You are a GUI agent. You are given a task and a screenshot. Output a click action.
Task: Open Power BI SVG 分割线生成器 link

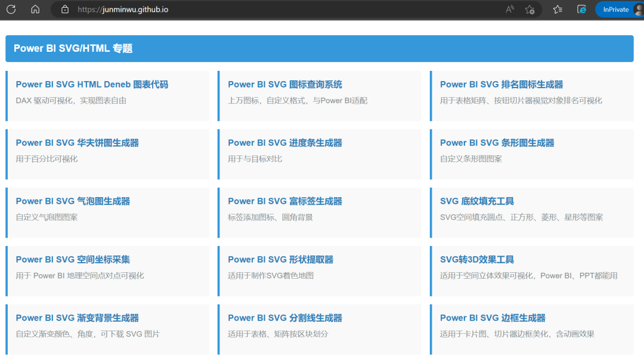pos(285,317)
